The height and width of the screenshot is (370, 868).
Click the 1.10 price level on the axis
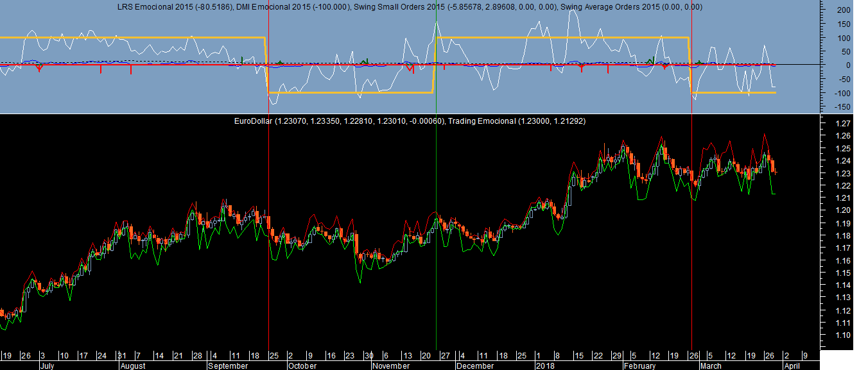point(843,336)
